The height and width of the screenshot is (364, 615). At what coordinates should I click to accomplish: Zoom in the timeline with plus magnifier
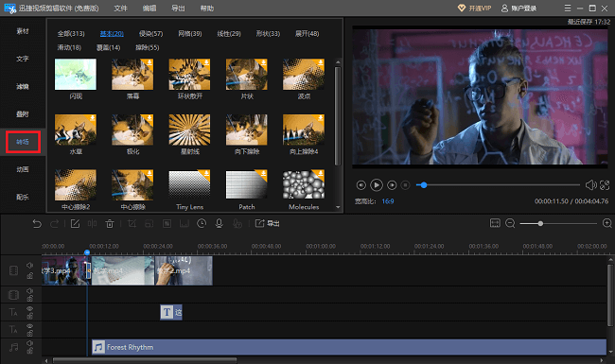click(606, 223)
